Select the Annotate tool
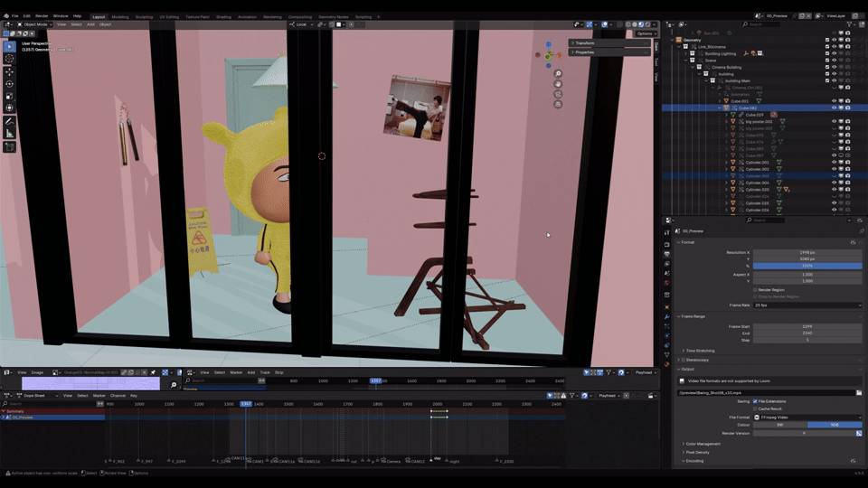 pyautogui.click(x=9, y=122)
